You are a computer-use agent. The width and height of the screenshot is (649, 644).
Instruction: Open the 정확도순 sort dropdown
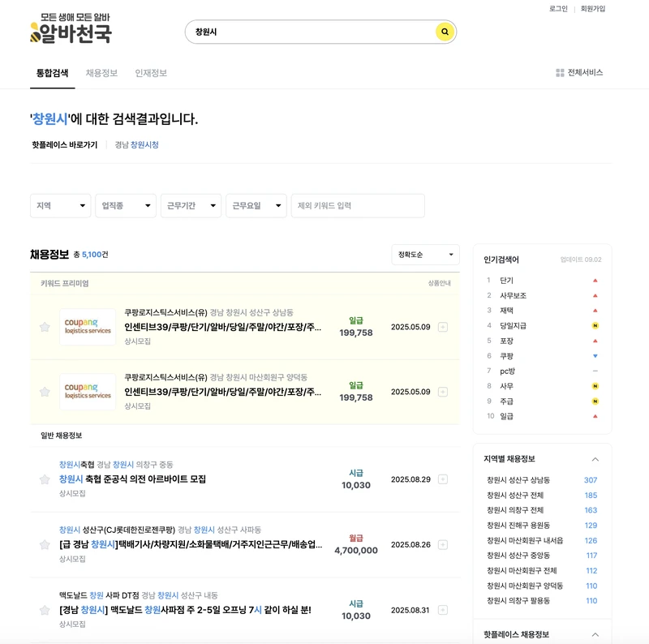[425, 255]
